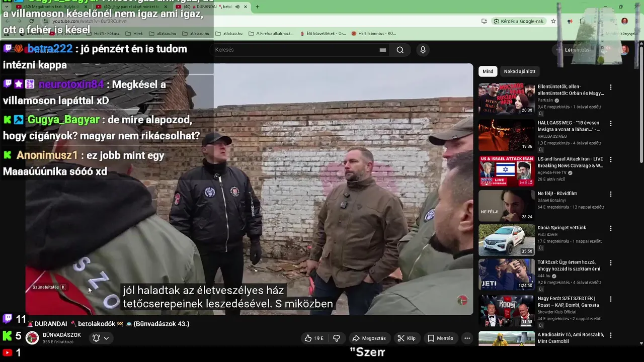
Task: Open the A Firefox alkalmazá... bookmark folder
Action: pos(271,34)
